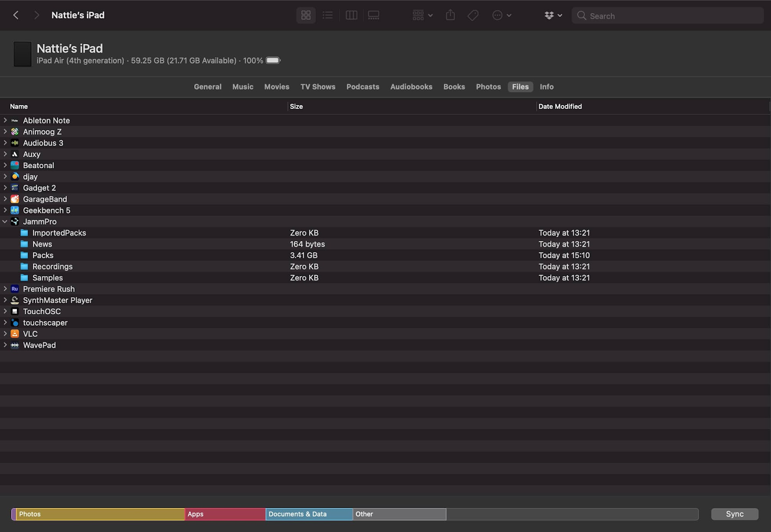Click the Ableton Note app icon
This screenshot has width=771, height=532.
click(15, 120)
